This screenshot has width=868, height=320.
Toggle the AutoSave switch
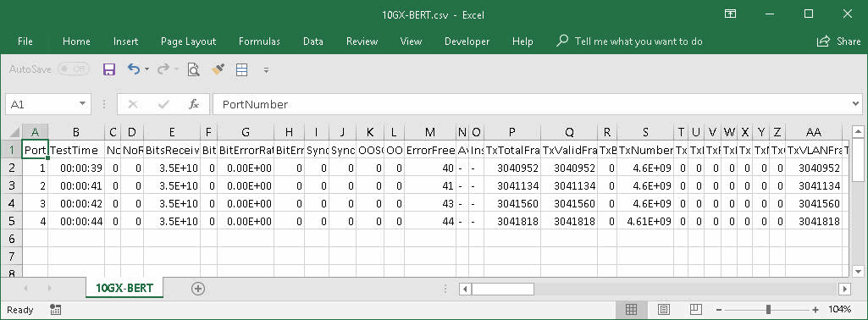click(x=74, y=69)
